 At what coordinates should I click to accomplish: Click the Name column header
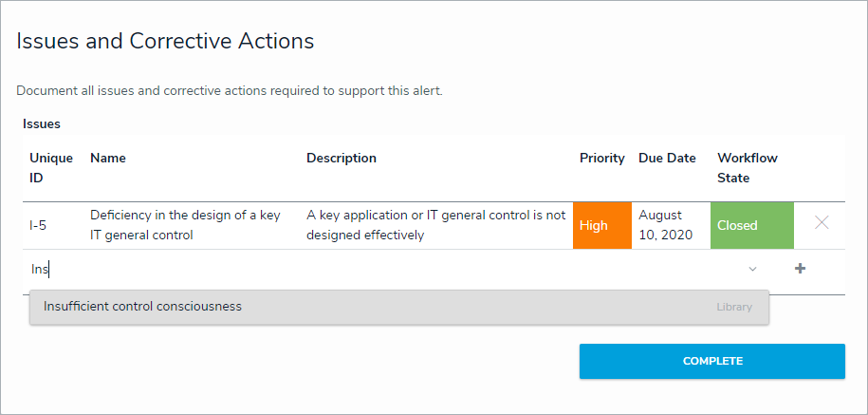tap(108, 159)
